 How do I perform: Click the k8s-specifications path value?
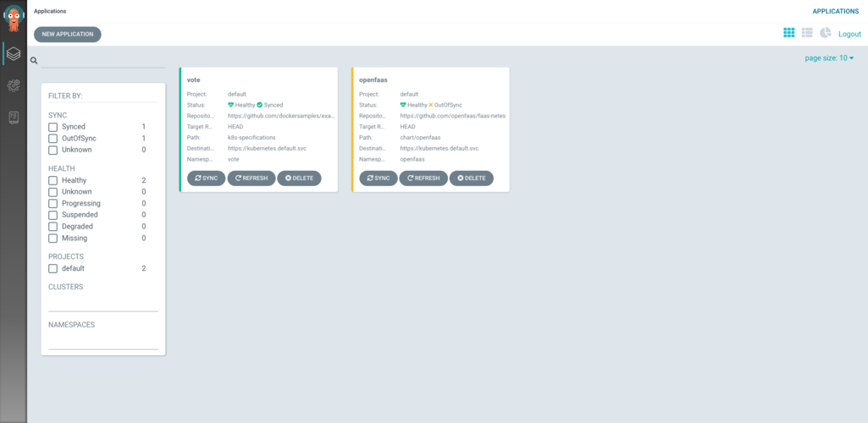coord(252,137)
